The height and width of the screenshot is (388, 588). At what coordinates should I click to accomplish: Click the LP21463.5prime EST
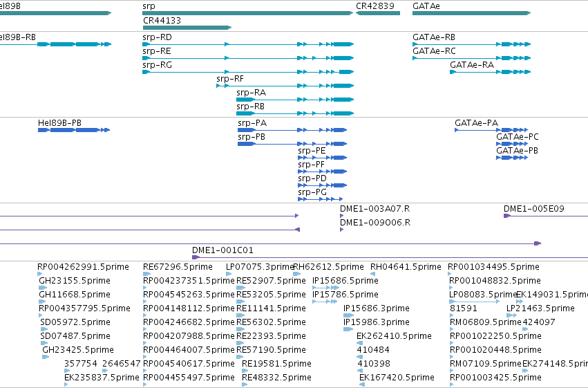pos(511,315)
